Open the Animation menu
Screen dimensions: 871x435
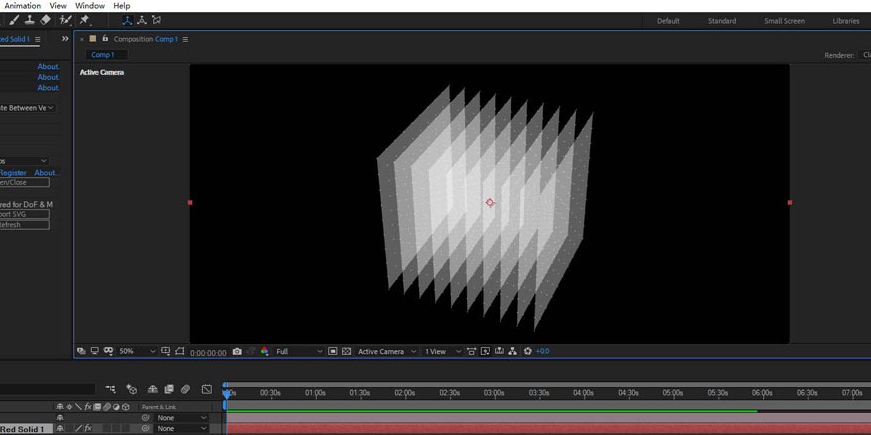click(22, 6)
